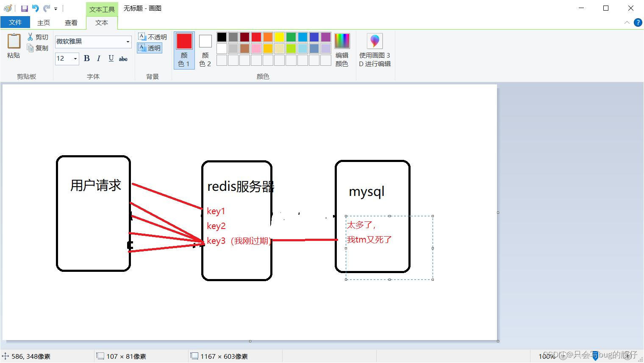Save the drawing via the quick access toolbar
Screen dimensions: 644x363
tap(24, 8)
